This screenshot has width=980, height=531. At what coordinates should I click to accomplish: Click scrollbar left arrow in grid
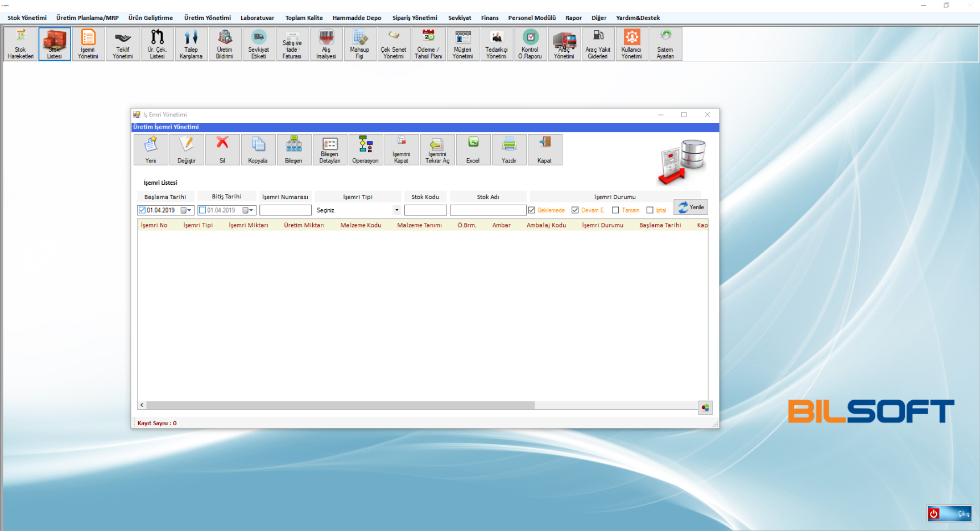click(142, 405)
